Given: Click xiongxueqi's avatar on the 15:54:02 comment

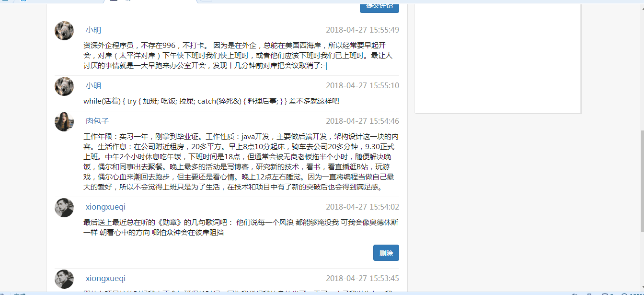Looking at the screenshot, I should (64, 208).
